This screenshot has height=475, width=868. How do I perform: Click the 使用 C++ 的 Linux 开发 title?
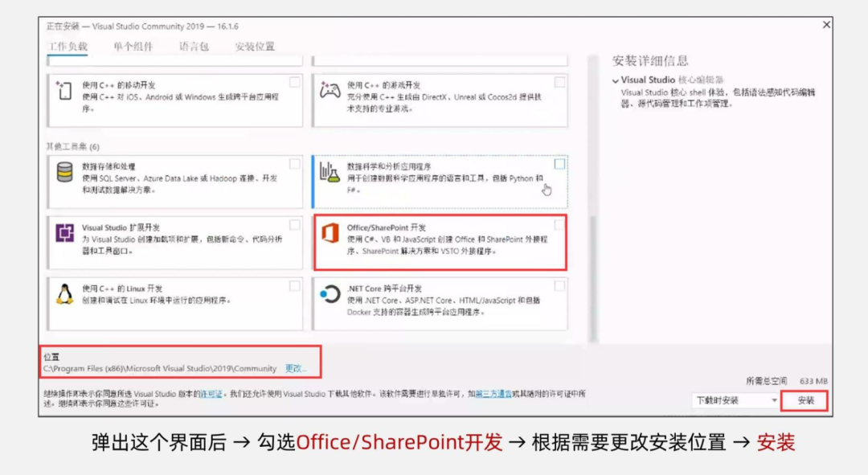122,289
